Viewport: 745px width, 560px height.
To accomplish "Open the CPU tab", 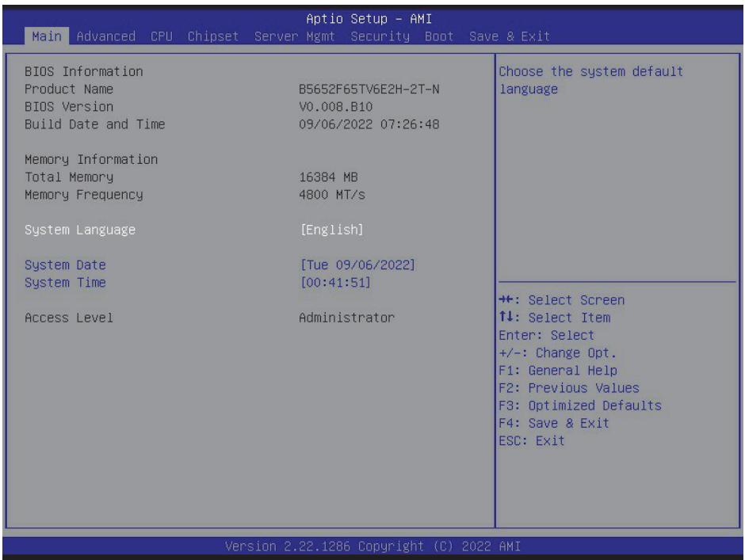I will 162,36.
